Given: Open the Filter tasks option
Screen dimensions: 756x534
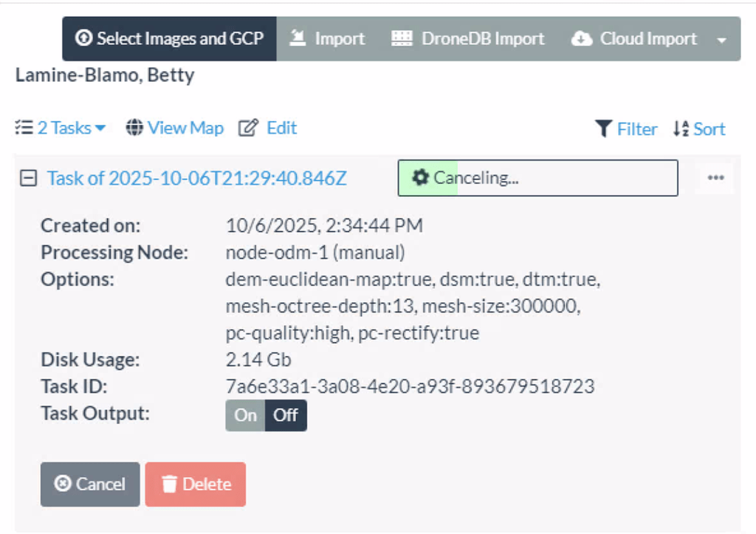Looking at the screenshot, I should [626, 129].
